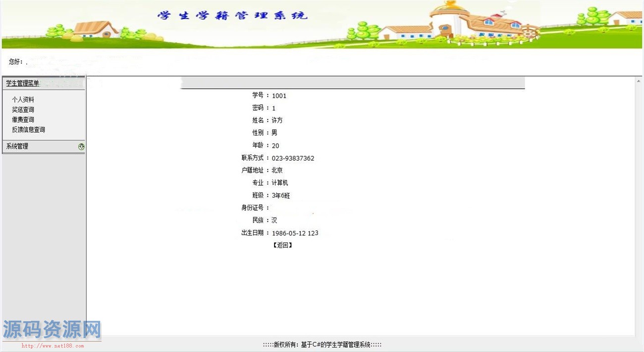
Task: Open the 奖惩查询 menu item
Action: tap(23, 110)
